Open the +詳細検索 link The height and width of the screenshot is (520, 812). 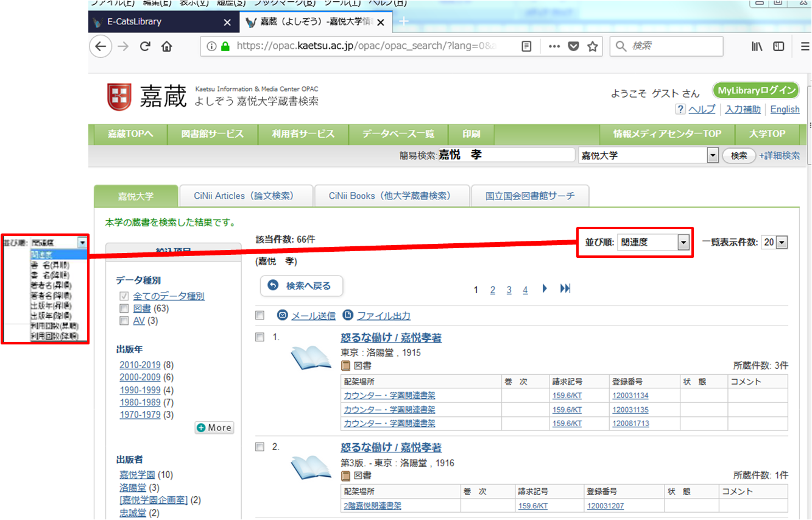coord(780,155)
